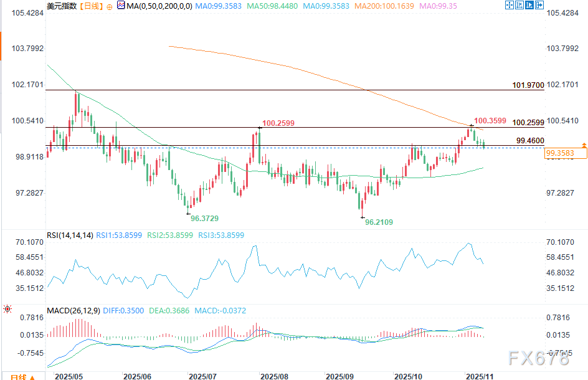Open the 日线 period dropdown at bottom left

pyautogui.click(x=22, y=377)
